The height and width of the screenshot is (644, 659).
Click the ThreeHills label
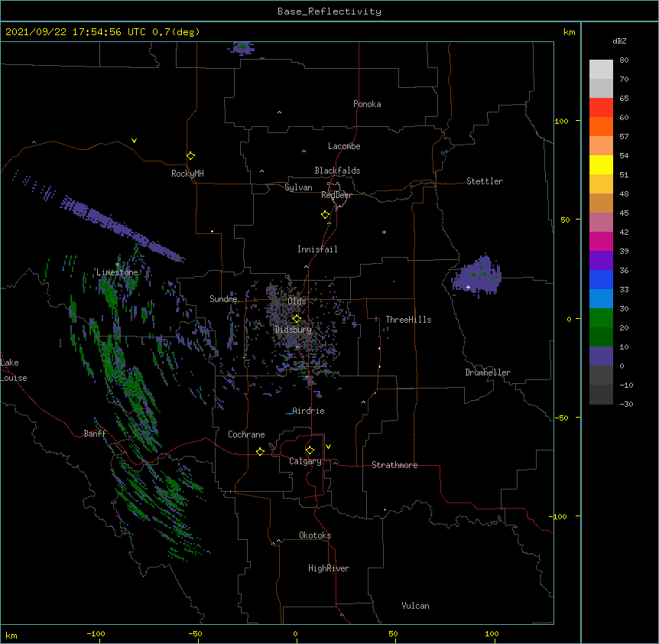tap(408, 320)
